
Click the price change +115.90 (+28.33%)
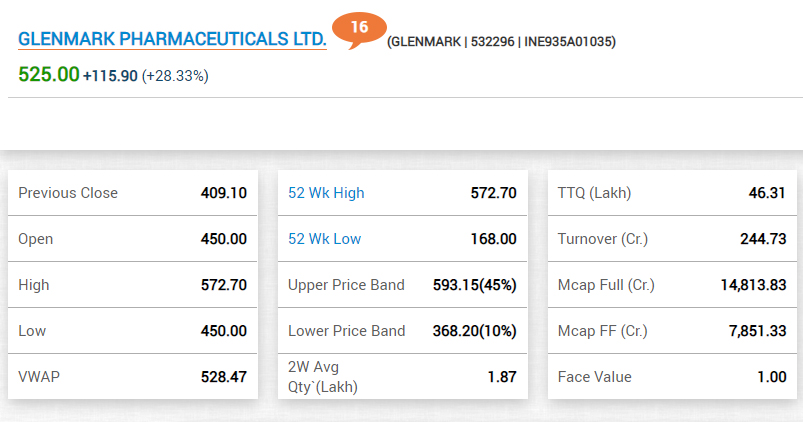click(146, 76)
